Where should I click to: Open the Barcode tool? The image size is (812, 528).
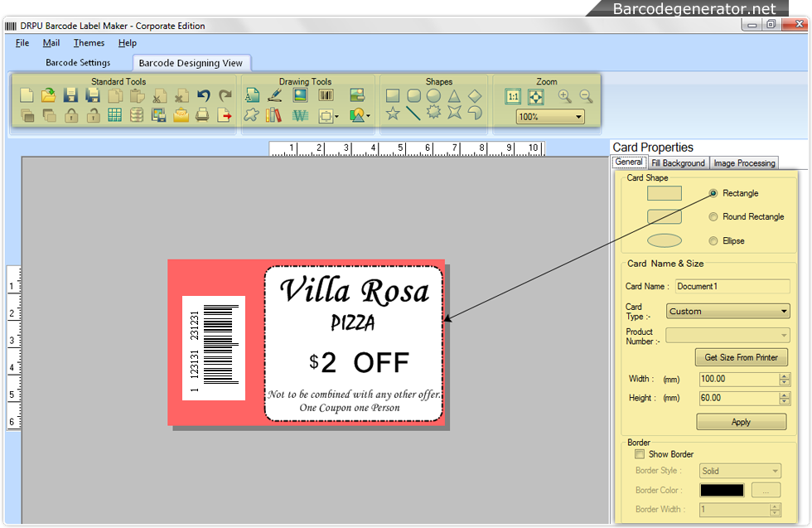coord(324,95)
